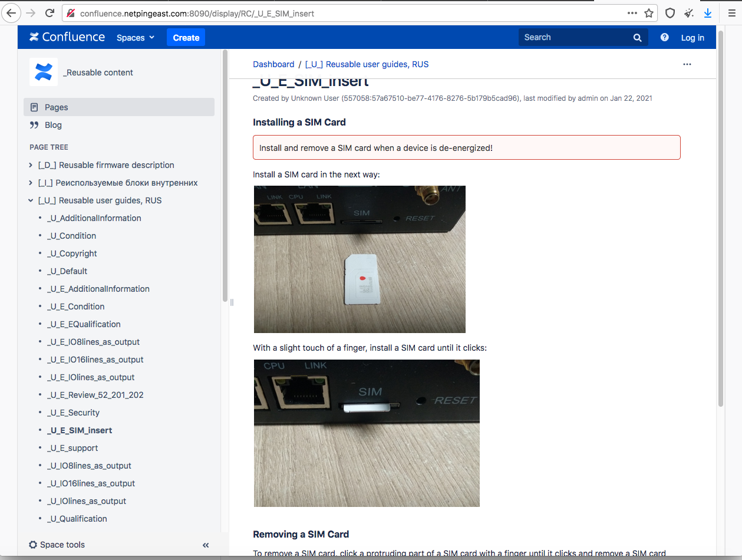Open _U_E_IO16lines_as_output page in tree
Screen dimensions: 742x560
tap(95, 360)
